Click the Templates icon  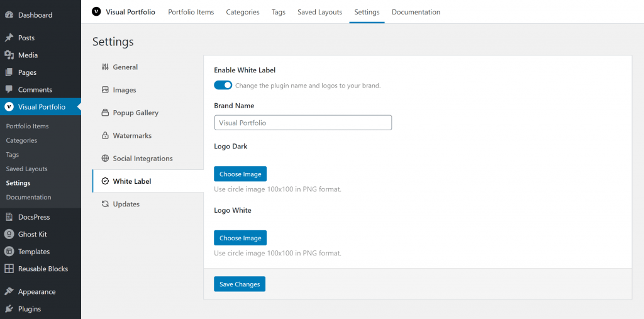click(9, 252)
